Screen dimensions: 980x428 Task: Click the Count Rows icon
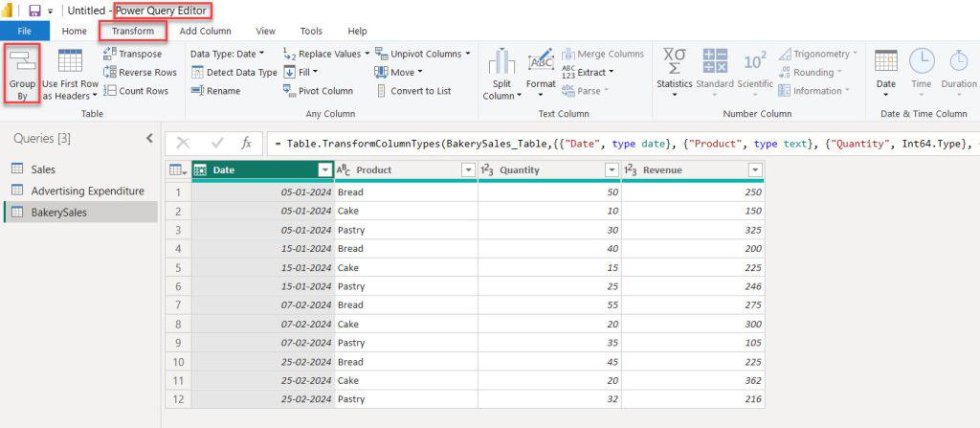110,91
